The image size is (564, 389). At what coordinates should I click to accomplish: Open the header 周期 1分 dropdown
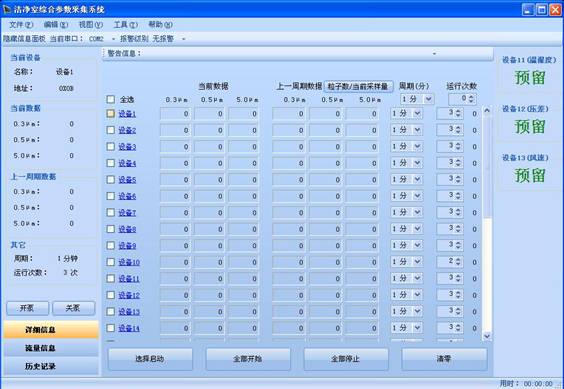point(428,99)
